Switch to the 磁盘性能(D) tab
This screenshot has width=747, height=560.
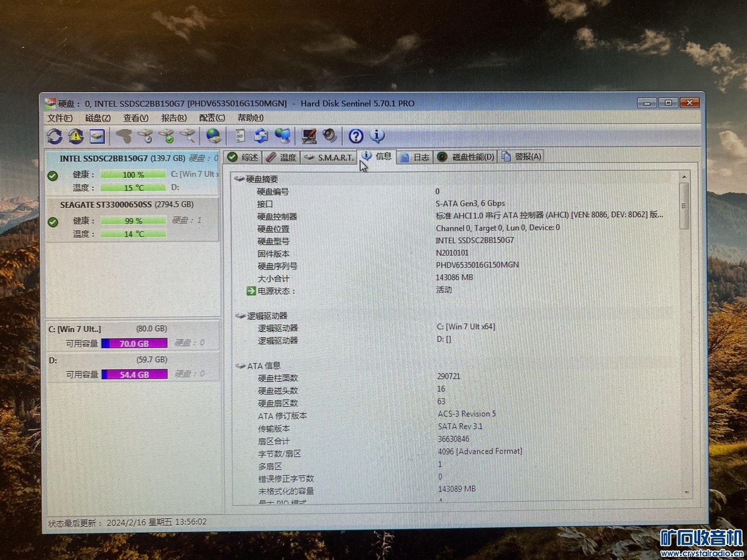(x=466, y=157)
